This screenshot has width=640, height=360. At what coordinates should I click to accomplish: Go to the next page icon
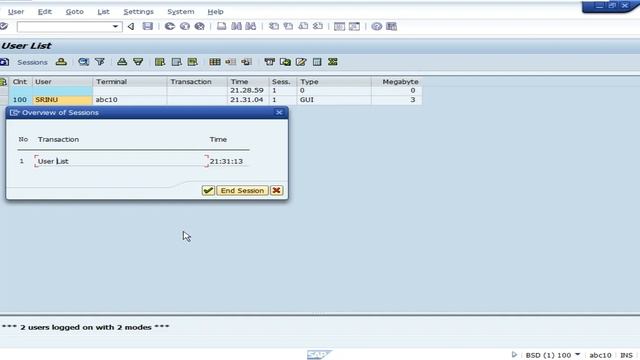pos(303,27)
